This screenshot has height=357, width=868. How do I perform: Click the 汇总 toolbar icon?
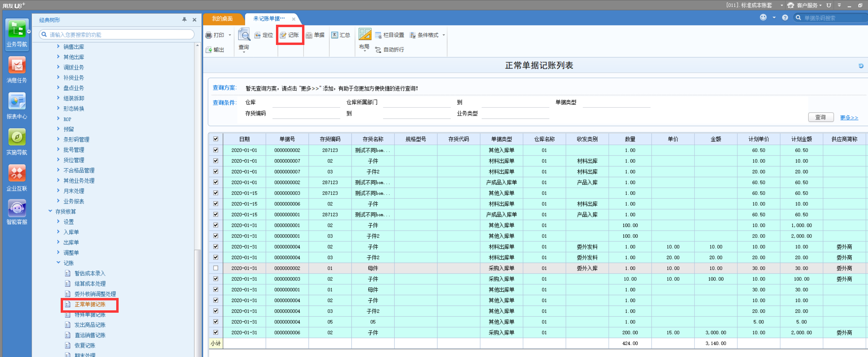[335, 35]
